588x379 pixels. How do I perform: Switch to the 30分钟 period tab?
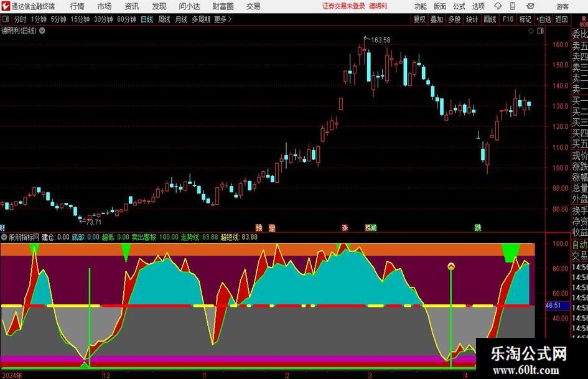pos(103,19)
